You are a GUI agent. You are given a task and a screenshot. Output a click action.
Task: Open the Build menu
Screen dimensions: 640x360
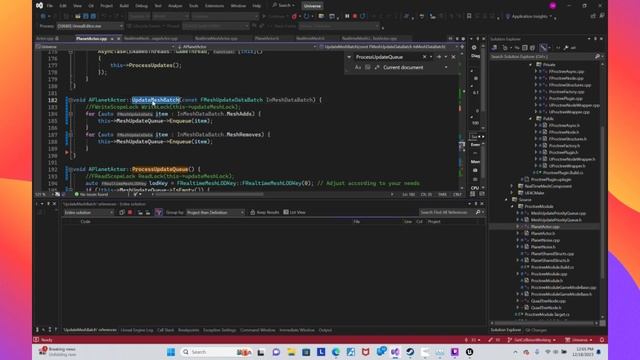click(x=124, y=6)
